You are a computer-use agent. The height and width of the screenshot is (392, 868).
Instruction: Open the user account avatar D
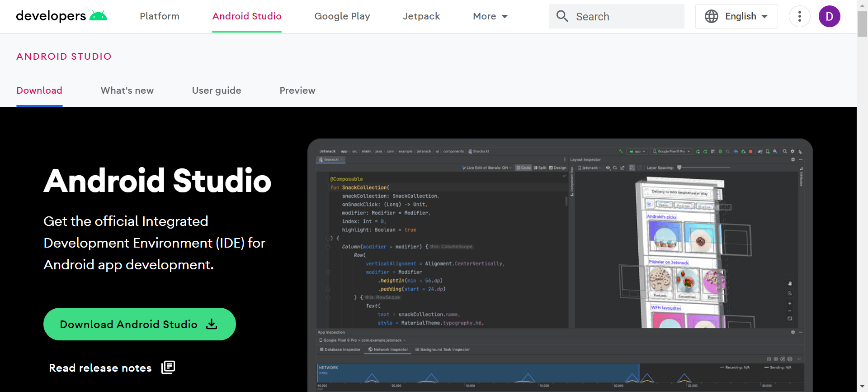tap(829, 16)
